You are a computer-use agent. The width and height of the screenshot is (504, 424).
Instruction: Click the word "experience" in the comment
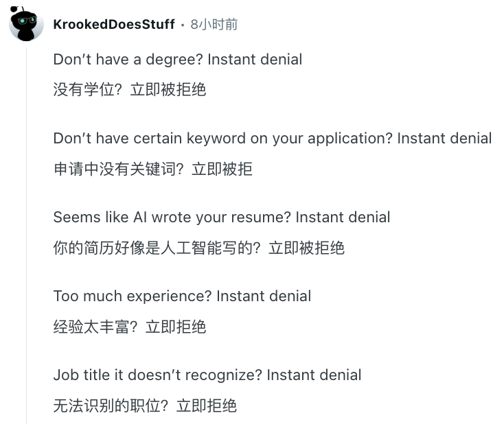click(169, 297)
